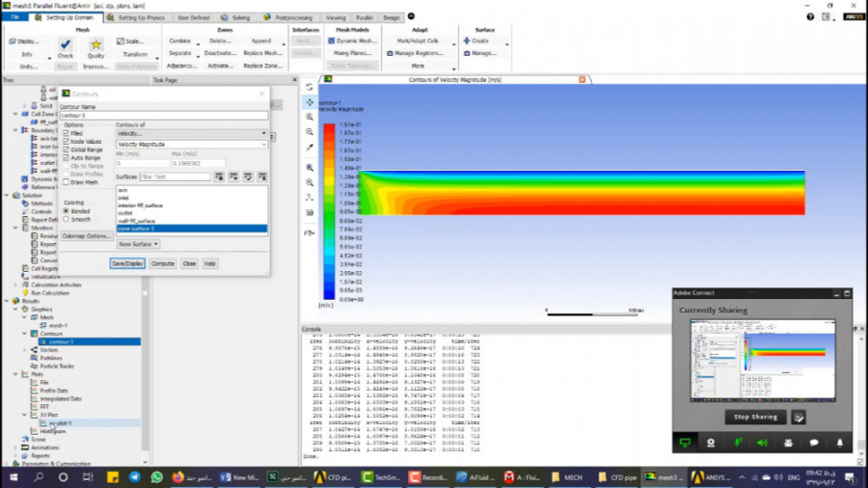Screen dimensions: 868x488
Task: Click the Scale mesh button
Action: [x=130, y=41]
